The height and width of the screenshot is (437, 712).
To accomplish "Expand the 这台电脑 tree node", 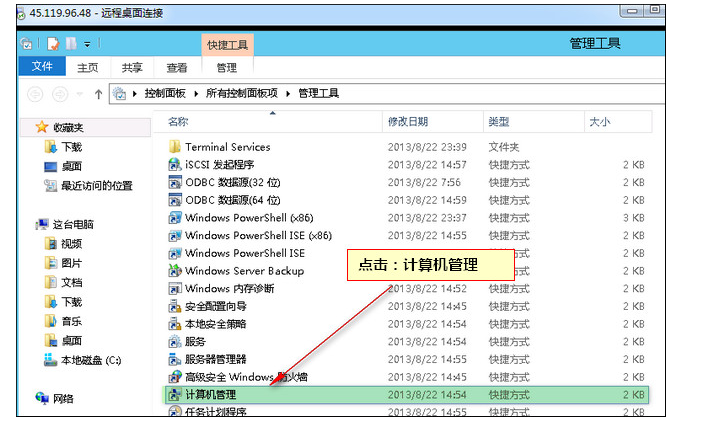I will pos(27,224).
